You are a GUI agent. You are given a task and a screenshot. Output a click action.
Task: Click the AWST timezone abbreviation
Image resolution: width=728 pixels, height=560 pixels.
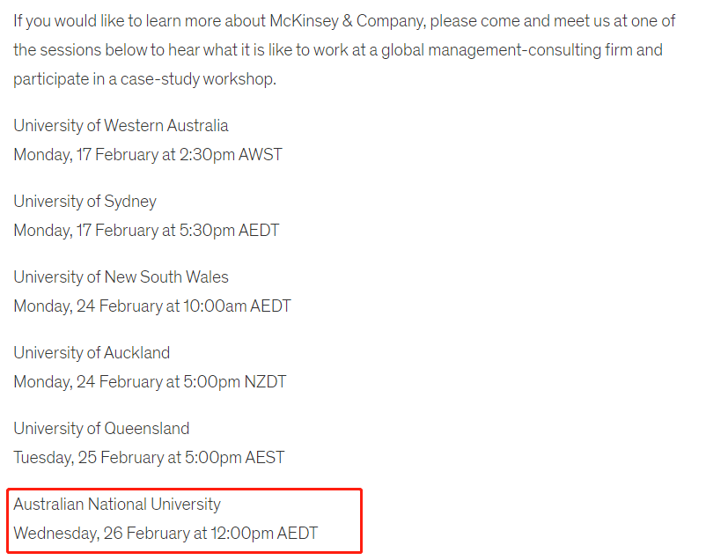(260, 155)
